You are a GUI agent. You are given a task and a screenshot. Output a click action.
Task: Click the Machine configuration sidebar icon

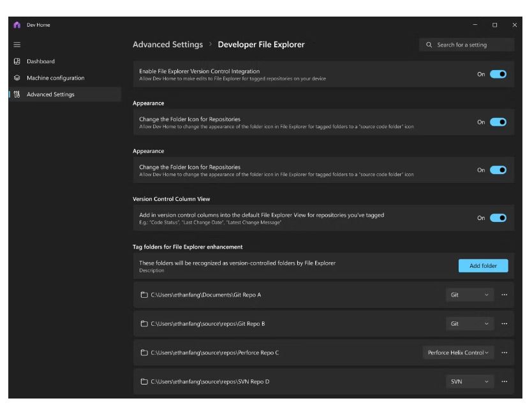coord(17,78)
